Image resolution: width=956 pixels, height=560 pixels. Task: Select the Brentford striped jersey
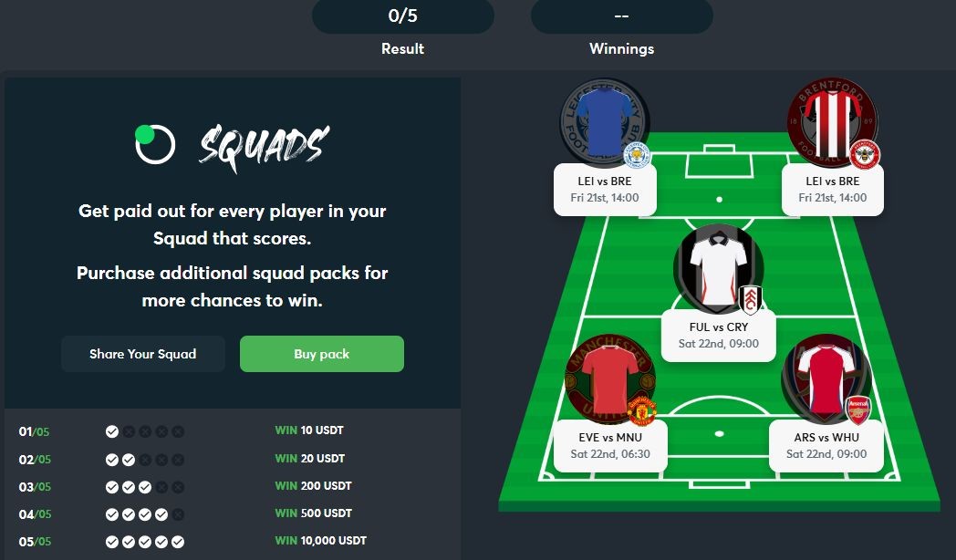[x=830, y=124]
